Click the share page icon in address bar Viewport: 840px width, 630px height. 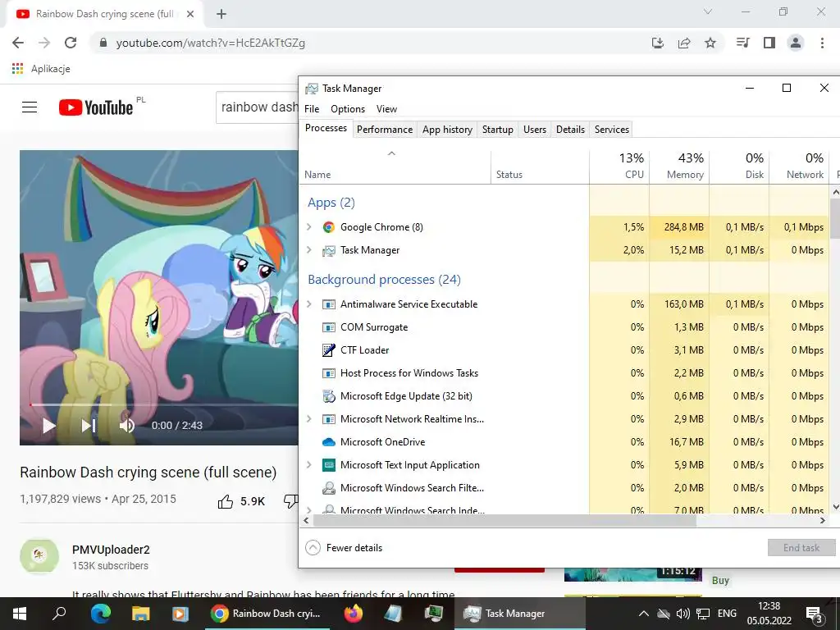click(684, 43)
